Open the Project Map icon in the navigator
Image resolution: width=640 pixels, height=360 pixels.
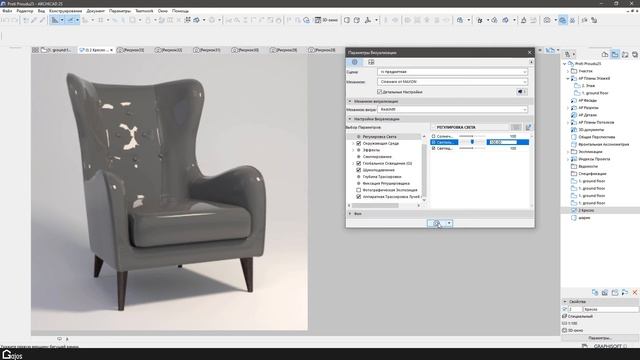point(605,54)
